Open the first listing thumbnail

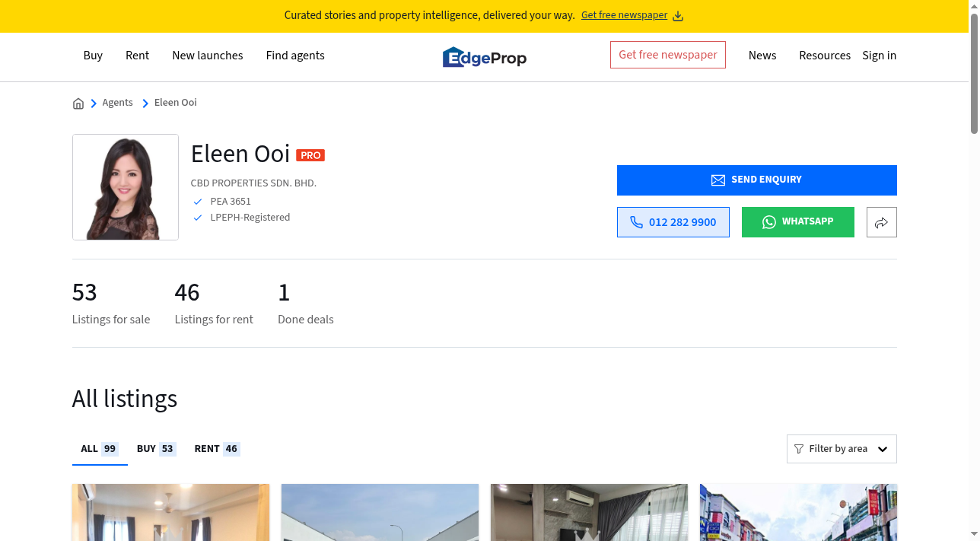coord(170,513)
